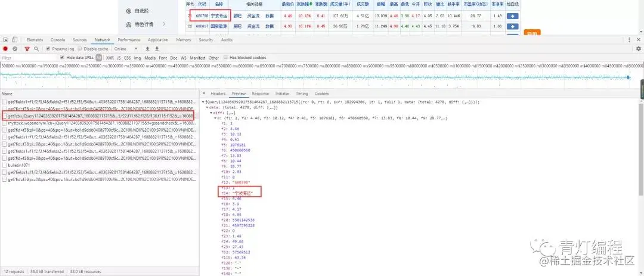Close the DevTools panel
Viewport: 644px width, 276px height.
coord(638,40)
